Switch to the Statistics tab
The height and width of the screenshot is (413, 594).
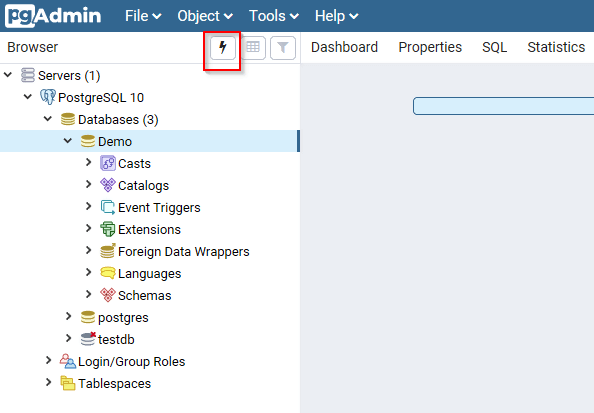pos(556,47)
